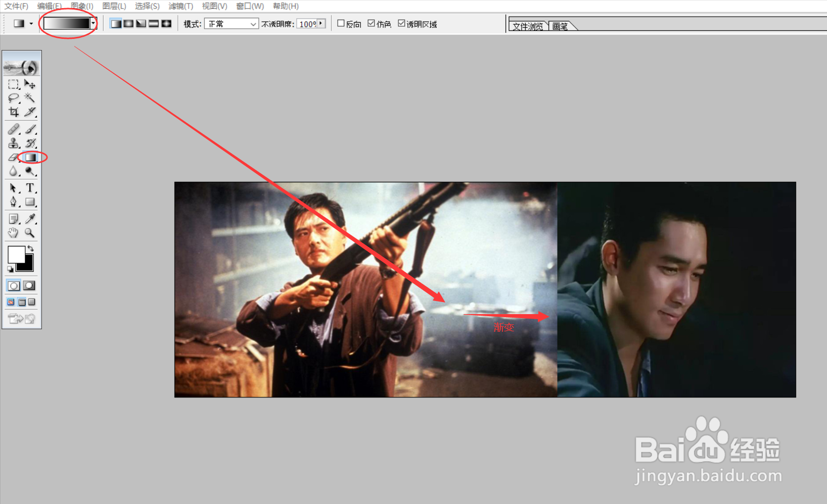Select the Gradient tool in toolbox
The height and width of the screenshot is (504, 827).
[31, 158]
